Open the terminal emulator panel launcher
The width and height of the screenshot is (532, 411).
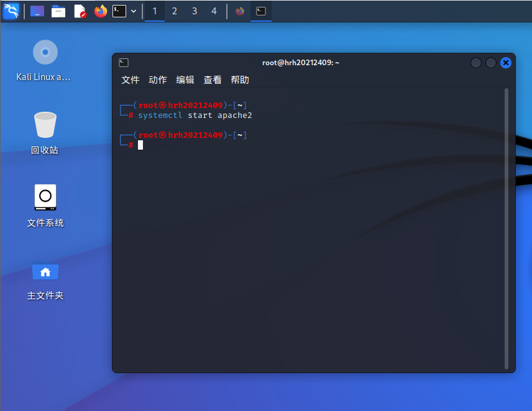pos(119,11)
